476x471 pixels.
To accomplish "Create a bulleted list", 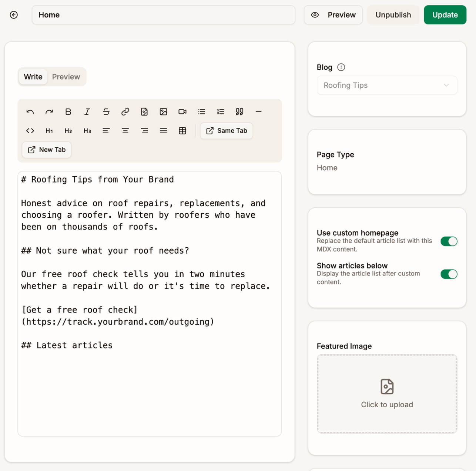I will [x=201, y=111].
